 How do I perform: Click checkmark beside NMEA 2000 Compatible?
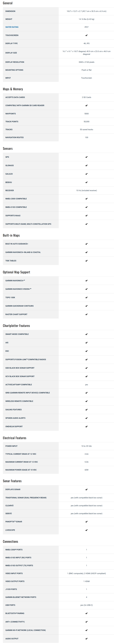coord(86,199)
